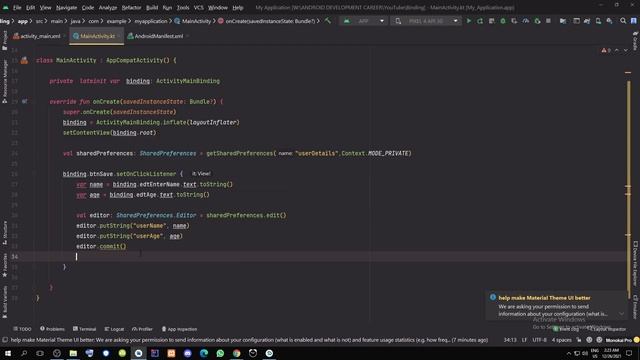Open the Layout Inspector tool window

(x=607, y=329)
